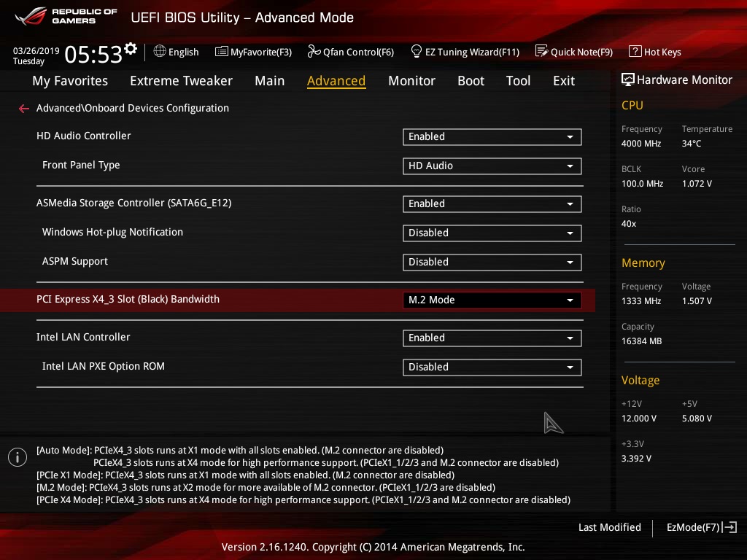Click the EzMode exit arrow icon
This screenshot has width=747, height=560.
729,527
